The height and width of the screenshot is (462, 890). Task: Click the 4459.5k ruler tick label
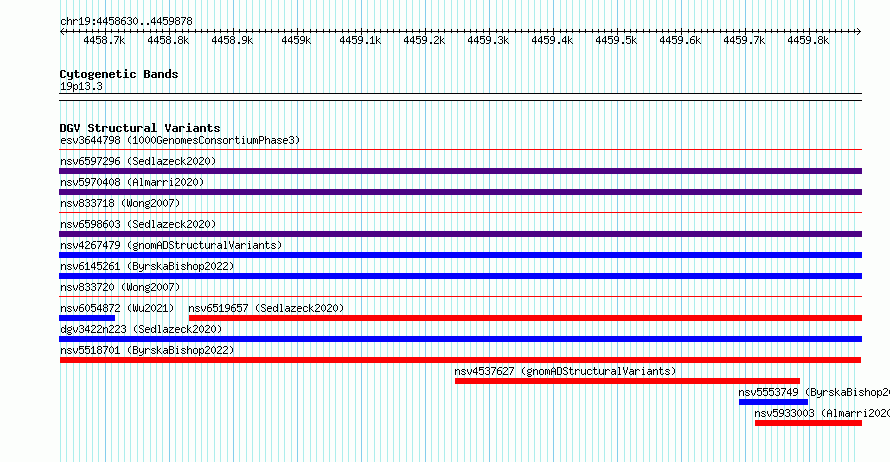tap(616, 40)
